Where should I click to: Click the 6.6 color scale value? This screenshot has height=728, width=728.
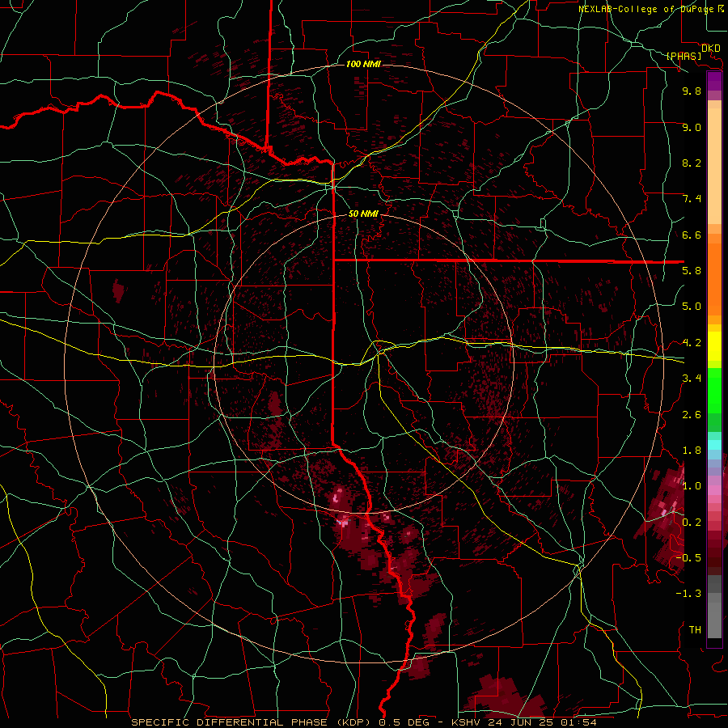[692, 235]
